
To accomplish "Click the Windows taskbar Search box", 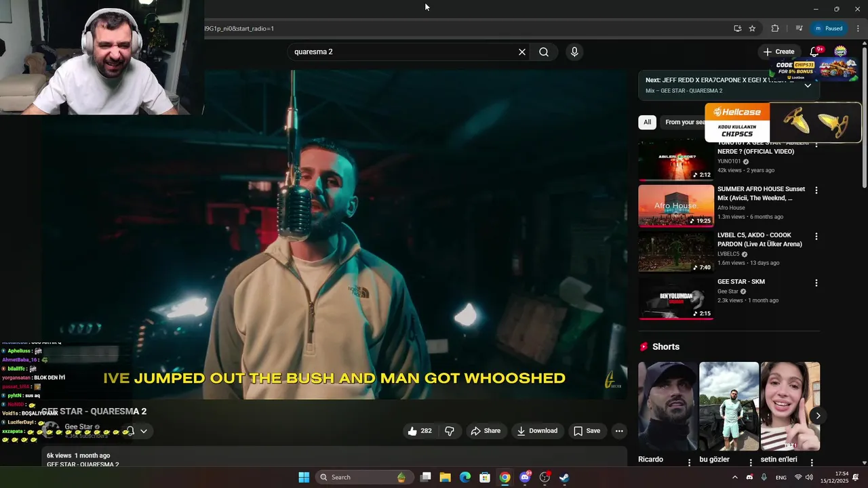I will click(x=363, y=477).
